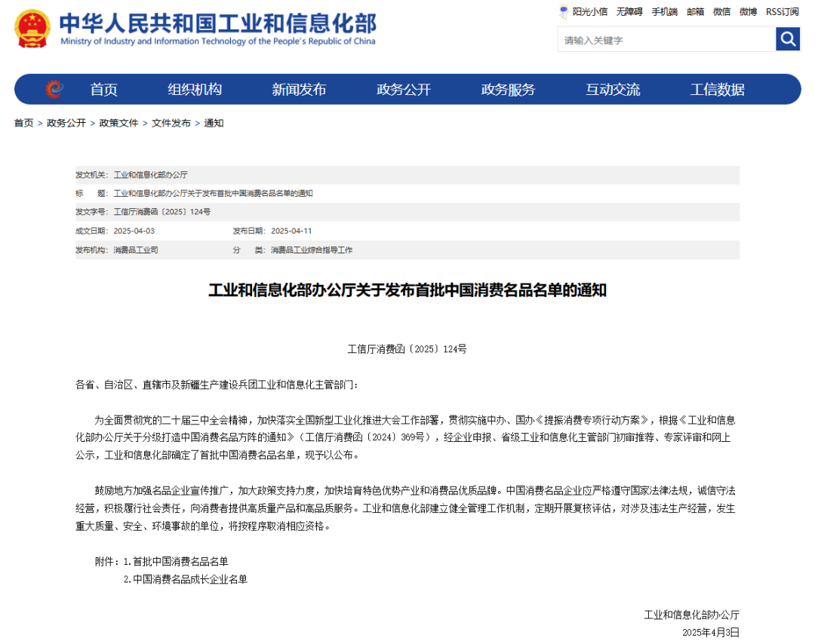Open the 组织机构 menu item
Image resolution: width=815 pixels, height=644 pixels.
[x=195, y=90]
